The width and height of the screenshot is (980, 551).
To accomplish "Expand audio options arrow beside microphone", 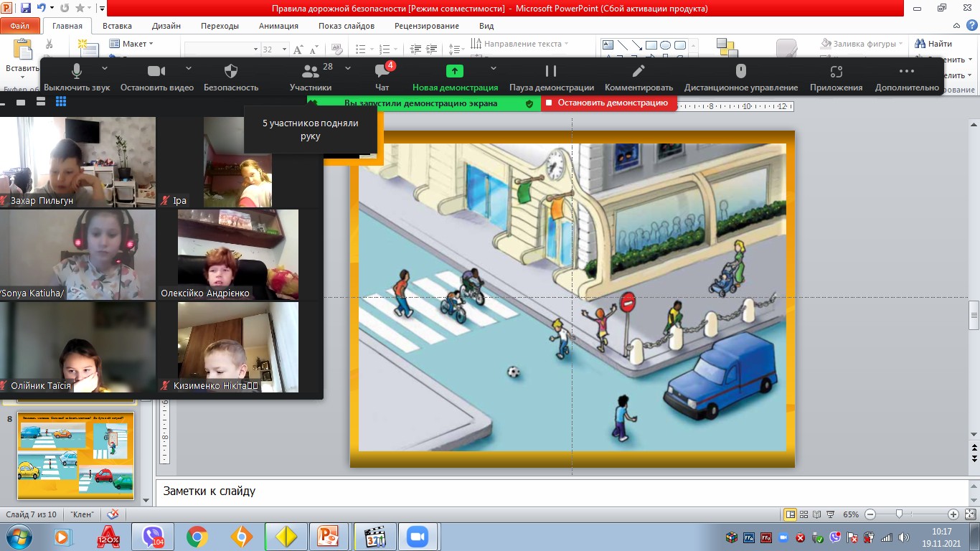I will [x=105, y=68].
